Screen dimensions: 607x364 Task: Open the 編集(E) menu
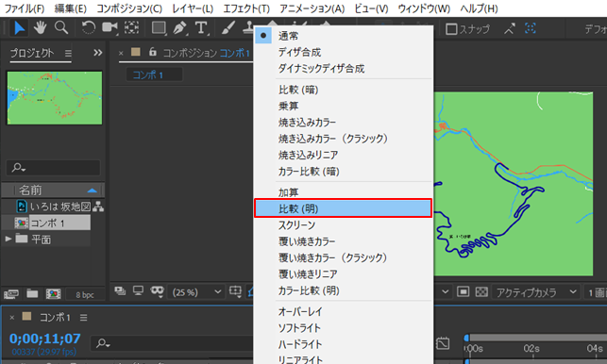click(x=71, y=8)
